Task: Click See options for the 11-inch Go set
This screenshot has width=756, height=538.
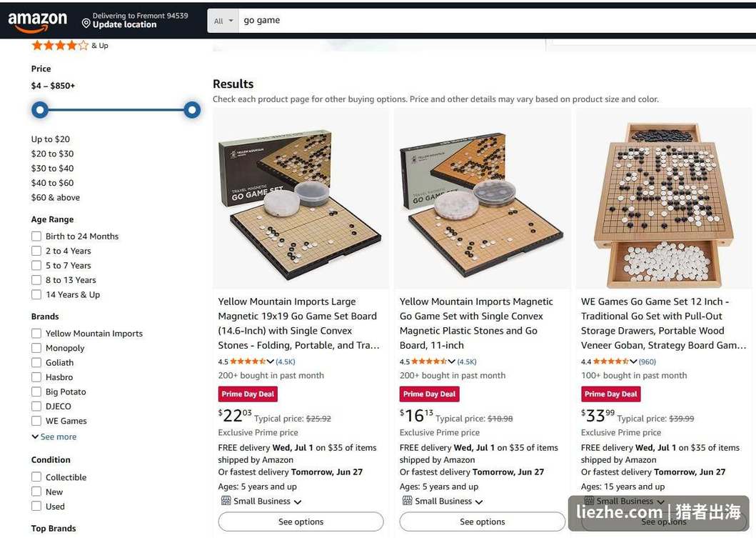Action: pos(482,522)
